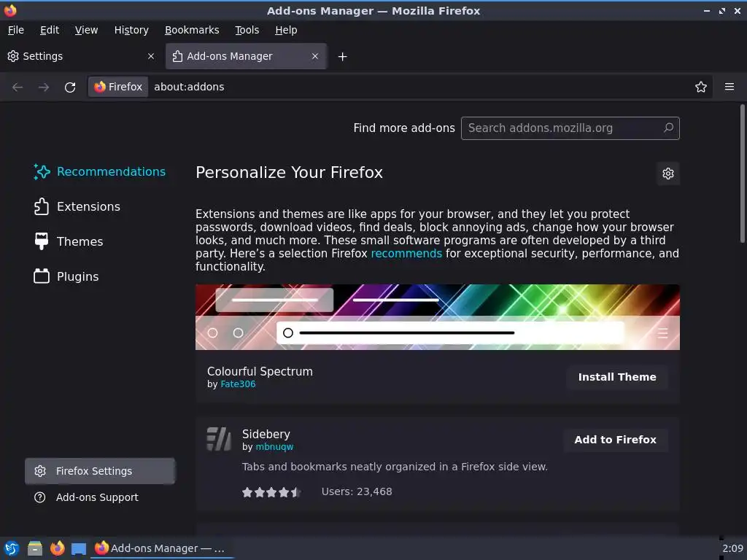Select Add-ons Manager window in taskbar
The height and width of the screenshot is (560, 747).
point(161,548)
